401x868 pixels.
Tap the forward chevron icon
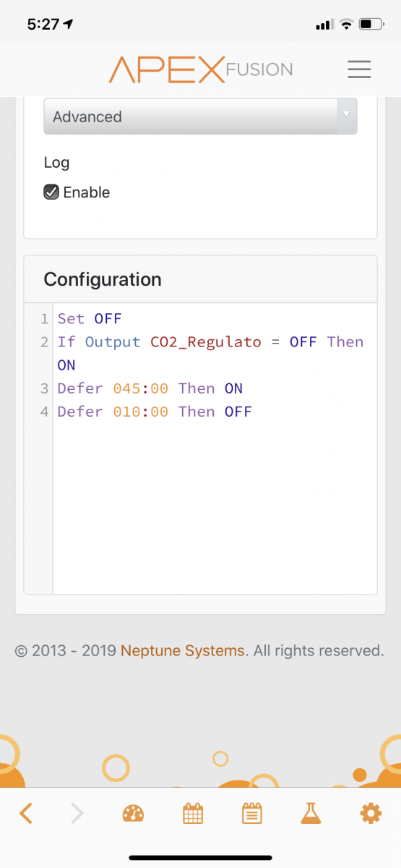click(77, 814)
